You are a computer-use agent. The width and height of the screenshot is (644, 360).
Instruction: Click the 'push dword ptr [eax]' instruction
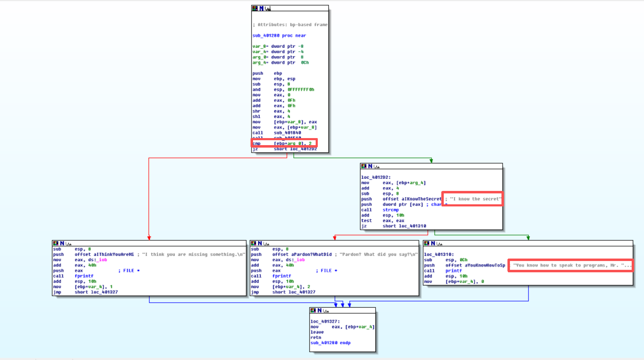[392, 205]
